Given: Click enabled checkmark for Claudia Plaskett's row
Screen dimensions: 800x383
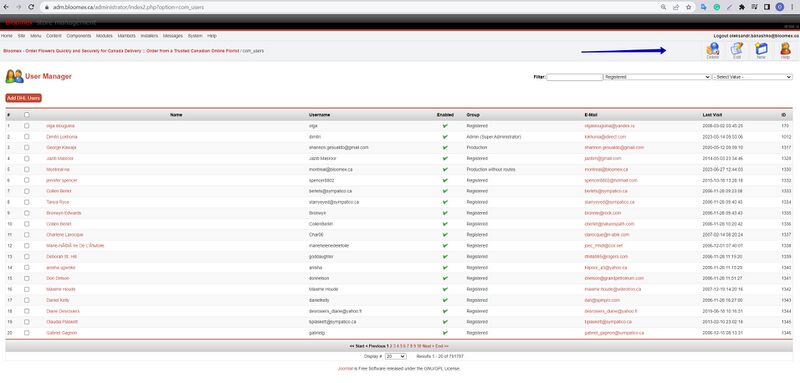Looking at the screenshot, I should pos(445,322).
